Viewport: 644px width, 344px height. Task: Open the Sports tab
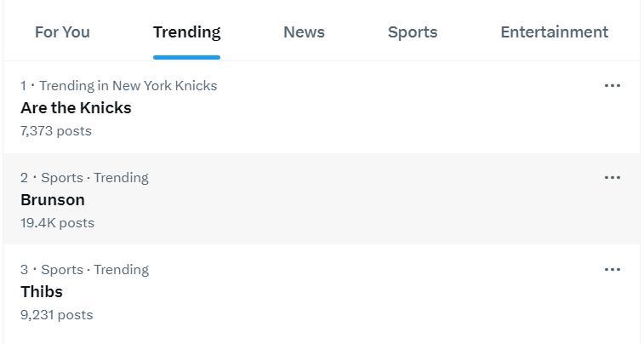(413, 32)
